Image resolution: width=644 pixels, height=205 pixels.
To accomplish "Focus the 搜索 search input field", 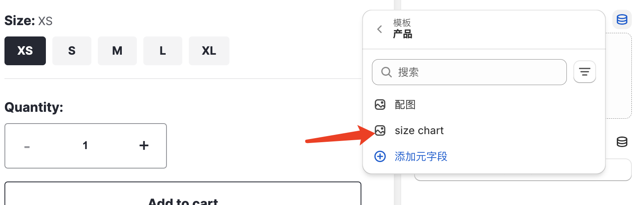I will pyautogui.click(x=469, y=72).
